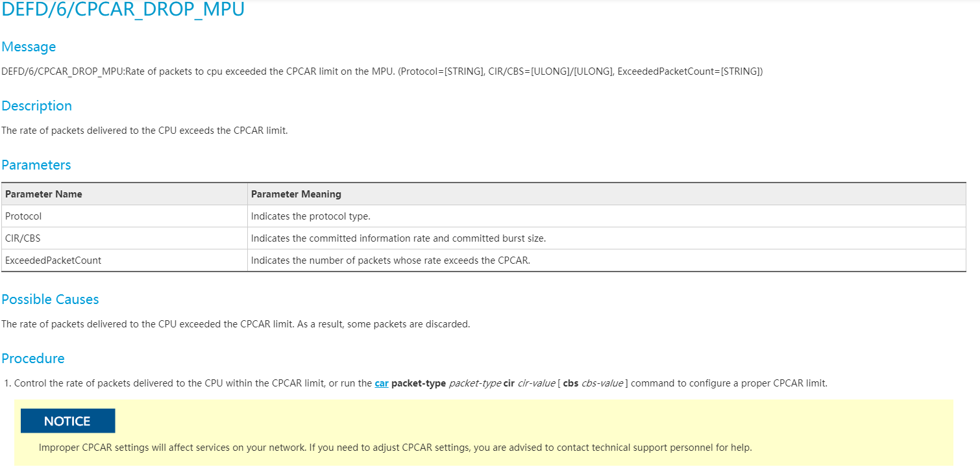980x469 pixels.
Task: Click the 'Parameter Meaning' column header
Action: tap(296, 194)
